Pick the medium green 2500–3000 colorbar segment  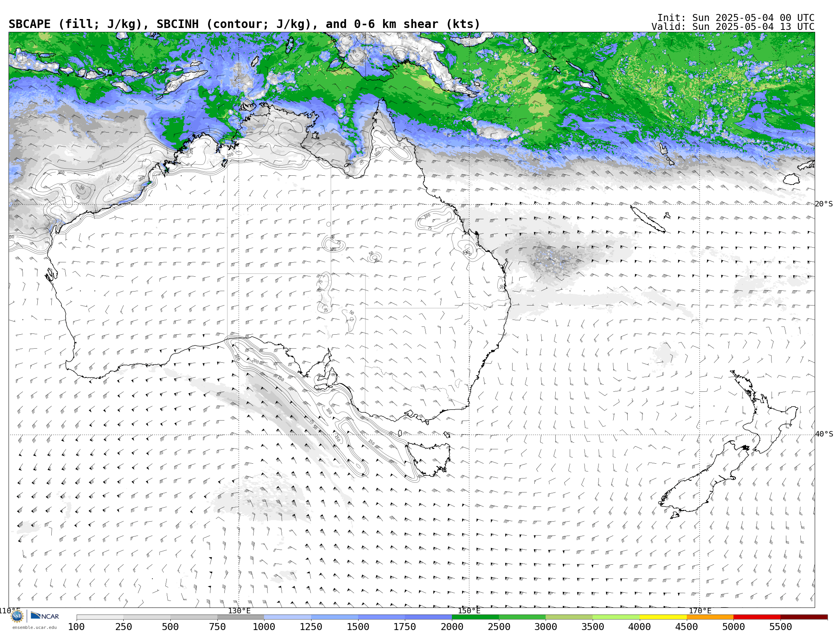[x=522, y=617]
